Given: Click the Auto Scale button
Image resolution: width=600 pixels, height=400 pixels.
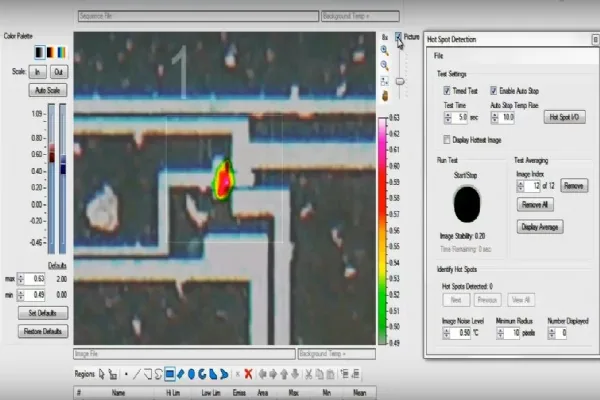Looking at the screenshot, I should [x=48, y=90].
